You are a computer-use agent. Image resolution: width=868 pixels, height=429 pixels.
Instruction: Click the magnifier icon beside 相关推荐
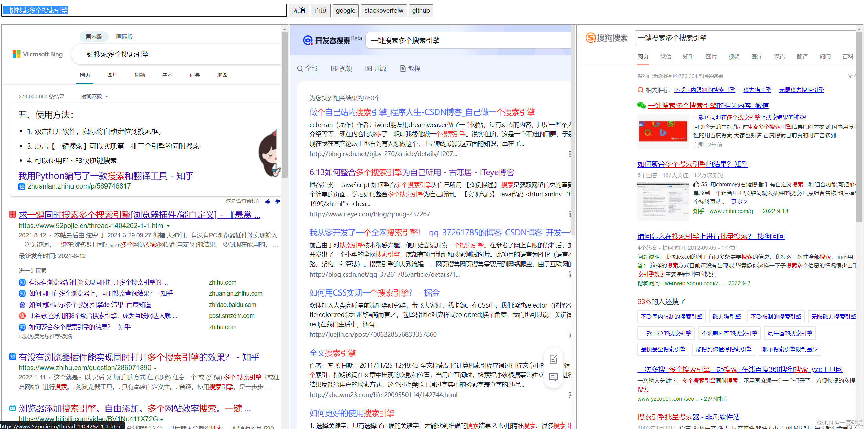point(641,90)
